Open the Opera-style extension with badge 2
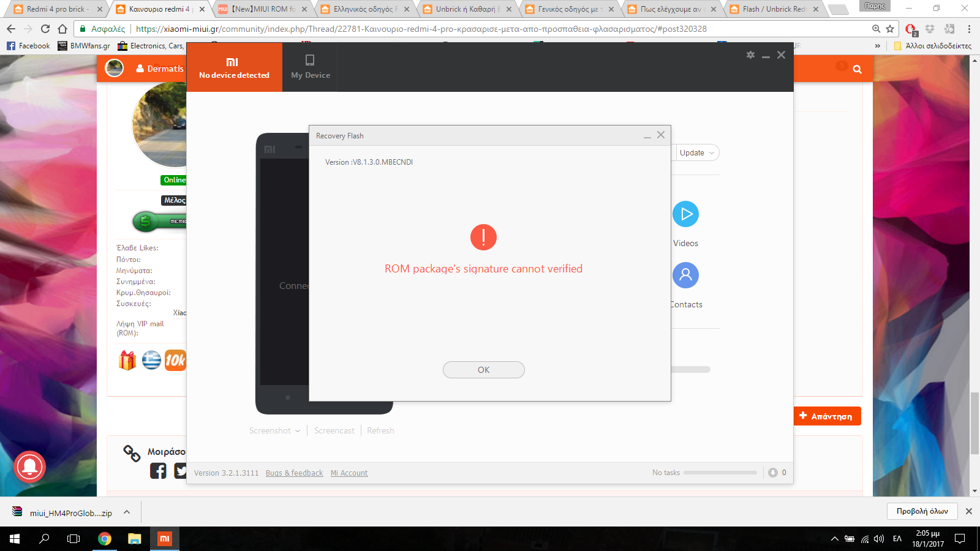This screenshot has height=551, width=980. 911,29
